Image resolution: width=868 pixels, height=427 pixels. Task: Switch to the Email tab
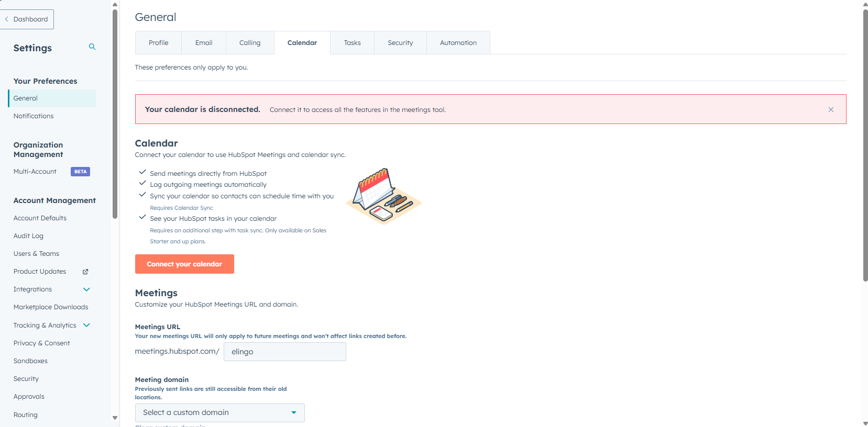[x=204, y=43]
